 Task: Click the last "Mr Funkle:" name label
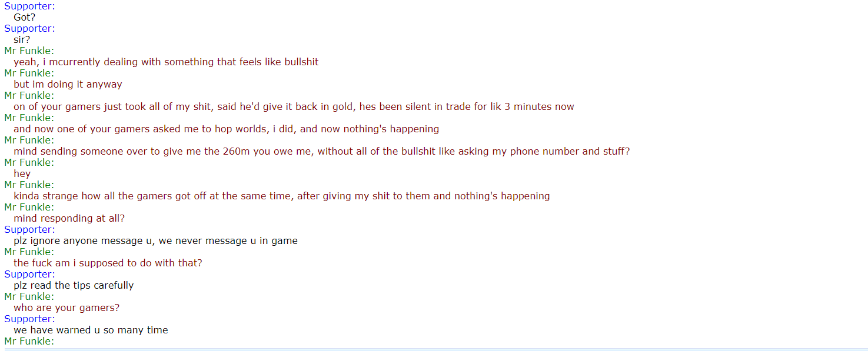pos(29,341)
